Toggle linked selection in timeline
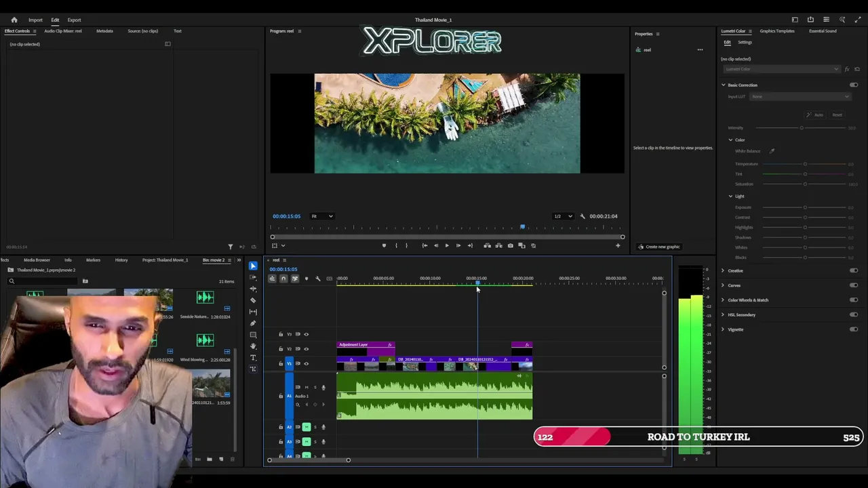The width and height of the screenshot is (868, 488). (x=295, y=279)
